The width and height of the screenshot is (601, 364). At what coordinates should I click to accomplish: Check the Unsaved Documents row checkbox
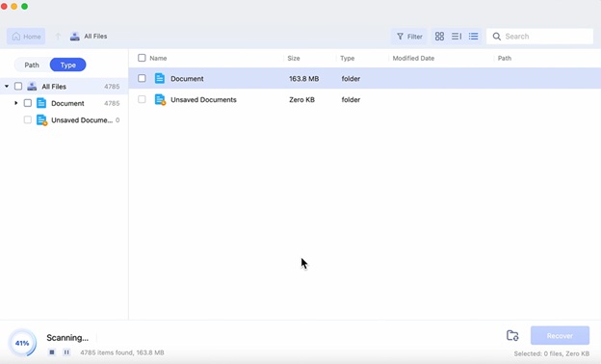pos(142,99)
